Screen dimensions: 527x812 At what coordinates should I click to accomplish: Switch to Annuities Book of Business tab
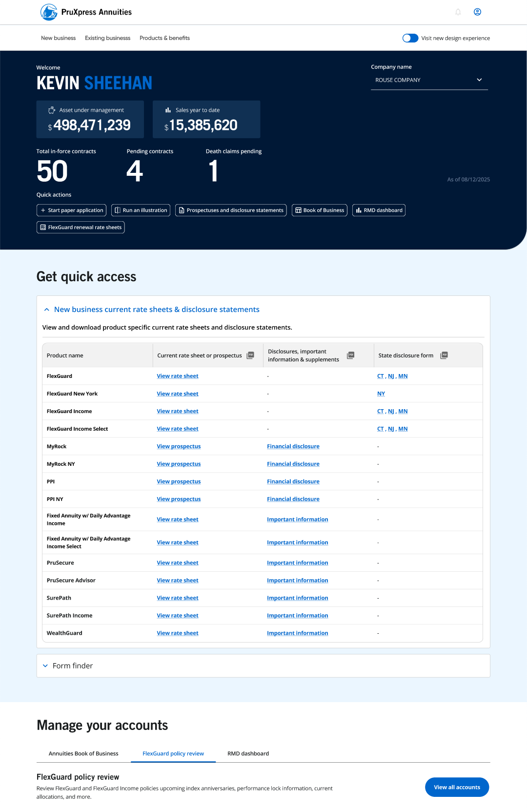tap(83, 754)
